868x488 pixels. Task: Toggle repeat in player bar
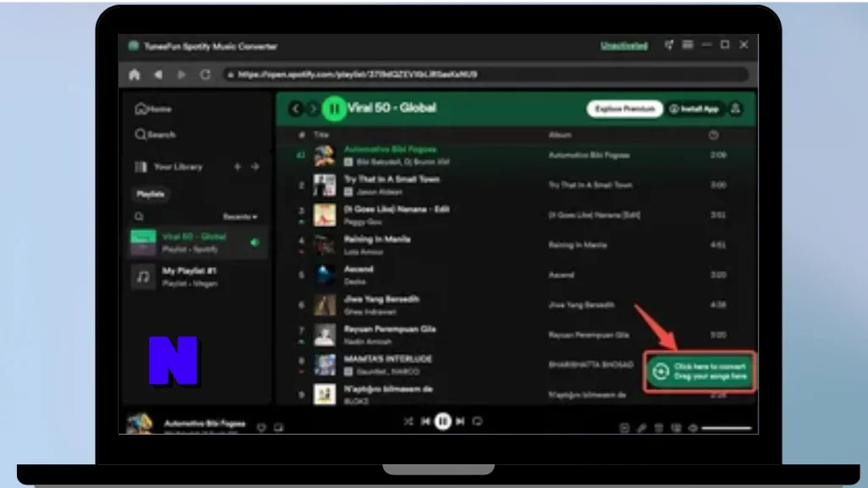click(x=477, y=422)
